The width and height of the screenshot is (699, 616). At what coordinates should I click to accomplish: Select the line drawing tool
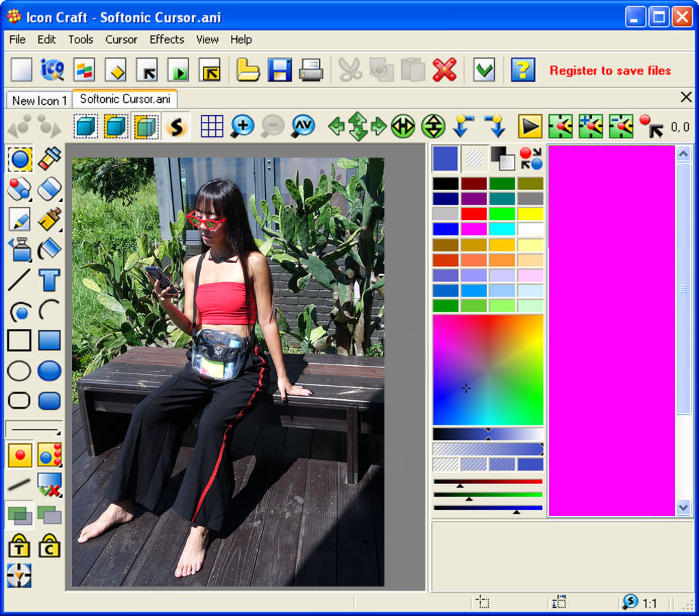click(19, 279)
